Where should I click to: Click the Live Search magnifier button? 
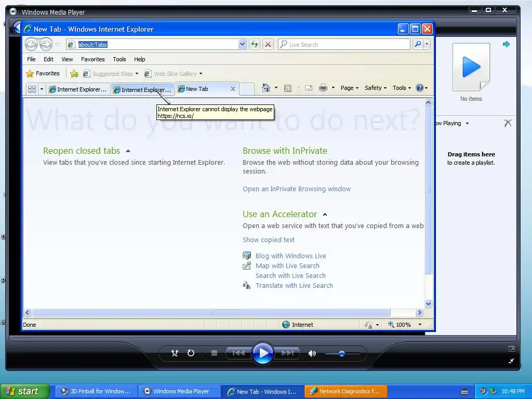418,44
